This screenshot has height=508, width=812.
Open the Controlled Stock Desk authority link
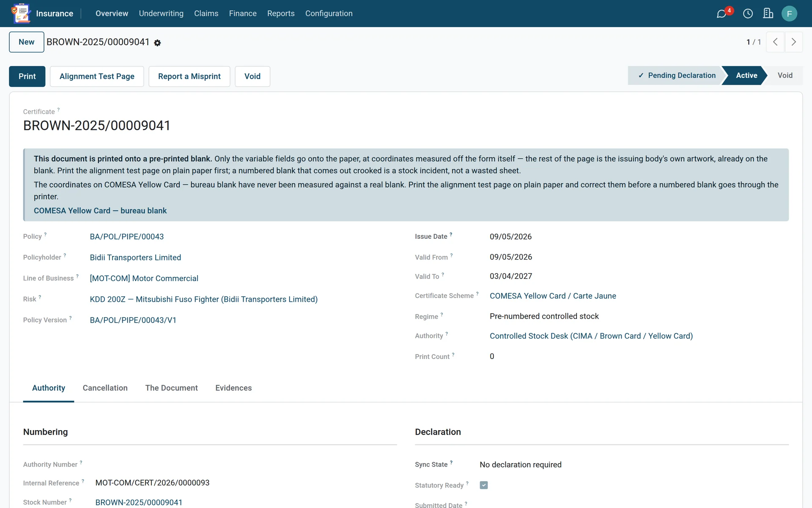click(x=591, y=336)
